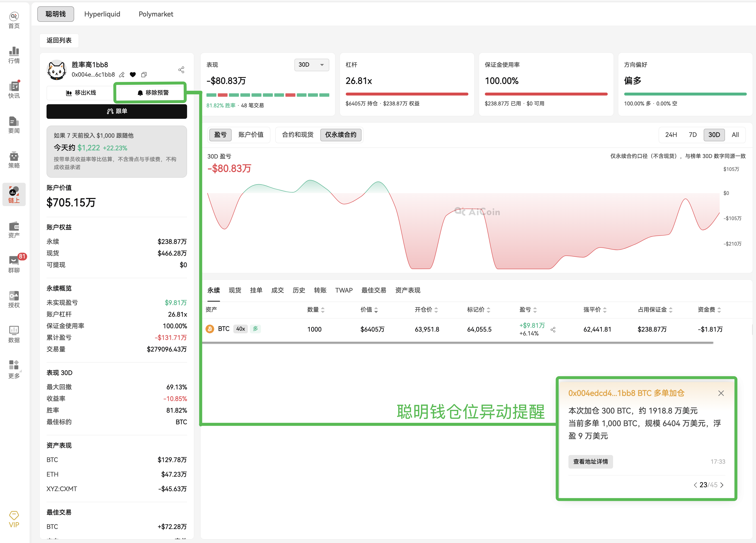756x543 pixels.
Task: Share the BTC position via share icon
Action: pos(553,329)
